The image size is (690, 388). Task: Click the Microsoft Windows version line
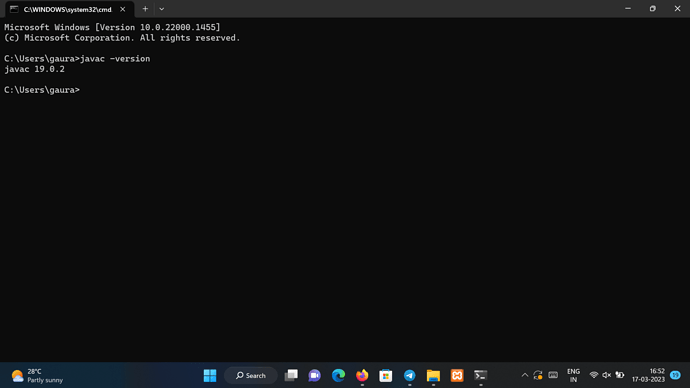coord(112,27)
